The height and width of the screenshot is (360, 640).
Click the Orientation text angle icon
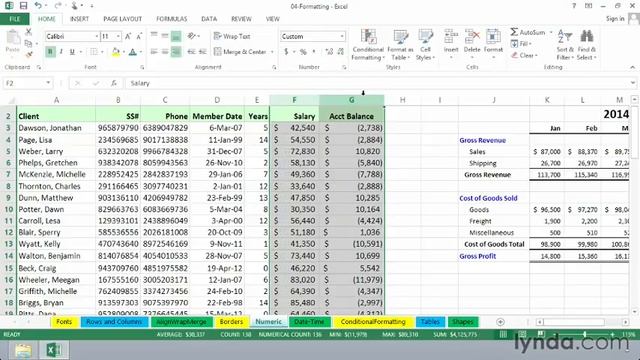[192, 36]
